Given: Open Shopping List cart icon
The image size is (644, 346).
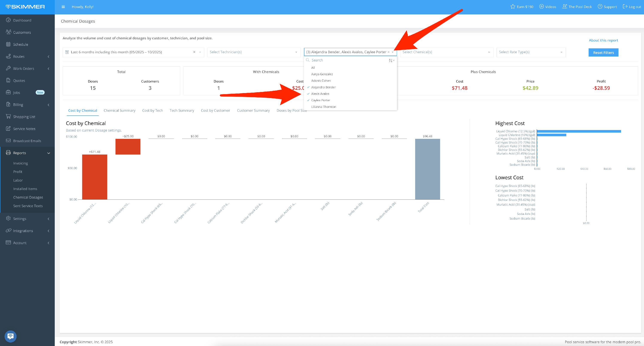Looking at the screenshot, I should pos(8,116).
